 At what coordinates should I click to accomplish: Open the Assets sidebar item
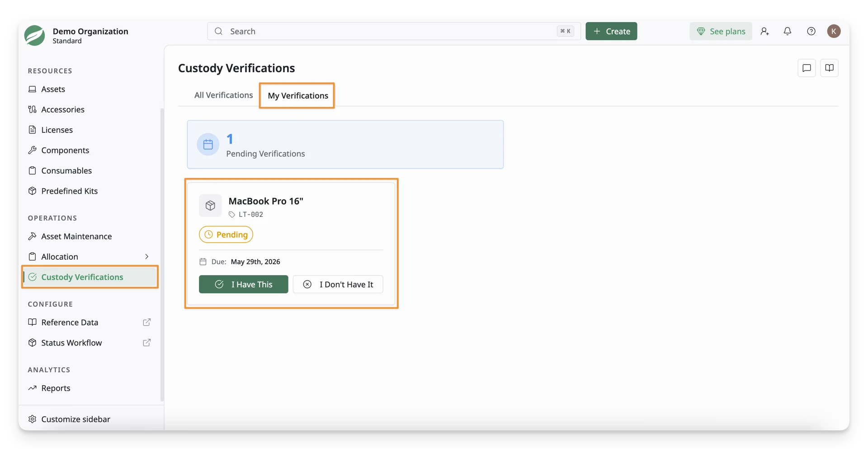point(53,89)
